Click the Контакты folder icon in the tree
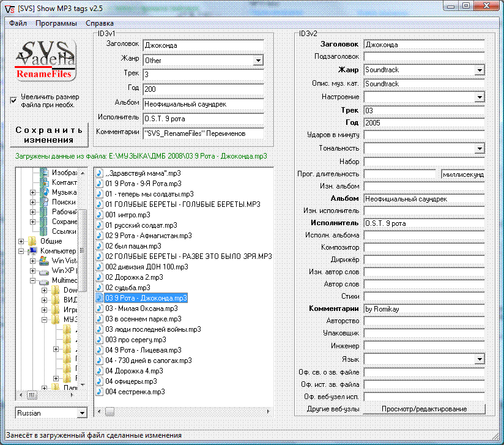The height and width of the screenshot is (445, 504). coord(45,182)
